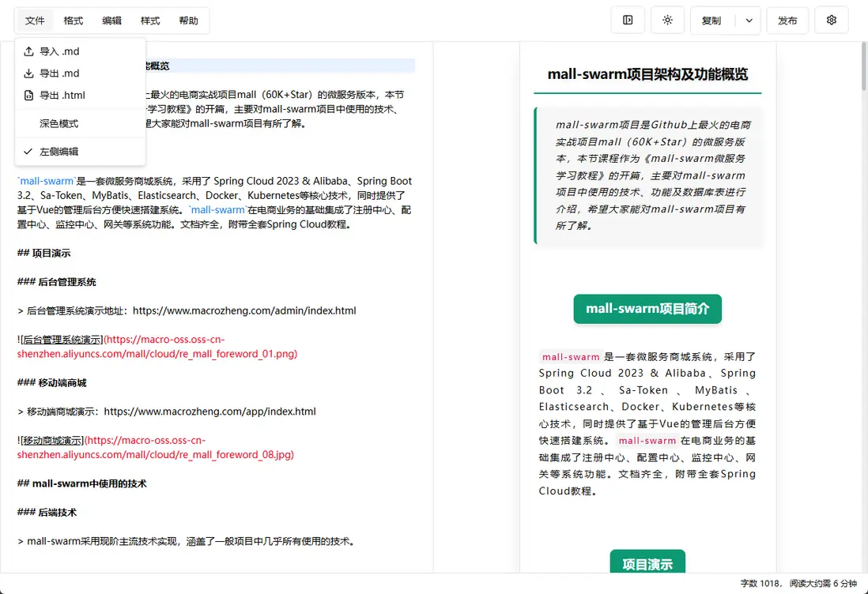Click the green 项目演示 preview heading
The image size is (868, 594).
(647, 562)
